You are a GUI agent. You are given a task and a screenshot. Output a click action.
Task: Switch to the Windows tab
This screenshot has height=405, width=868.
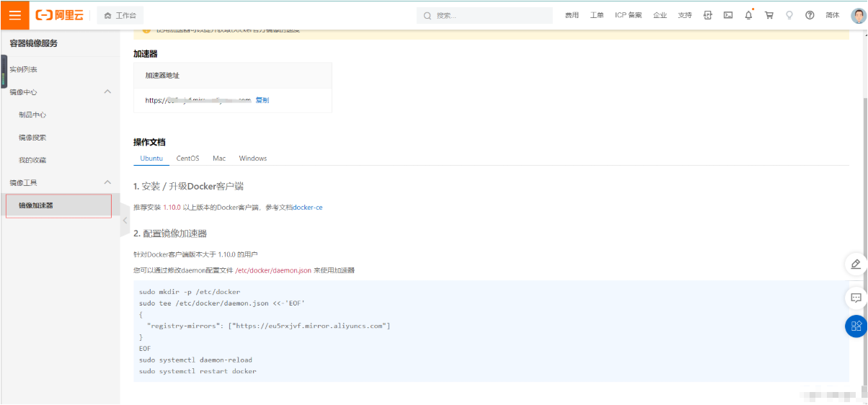[x=252, y=159]
